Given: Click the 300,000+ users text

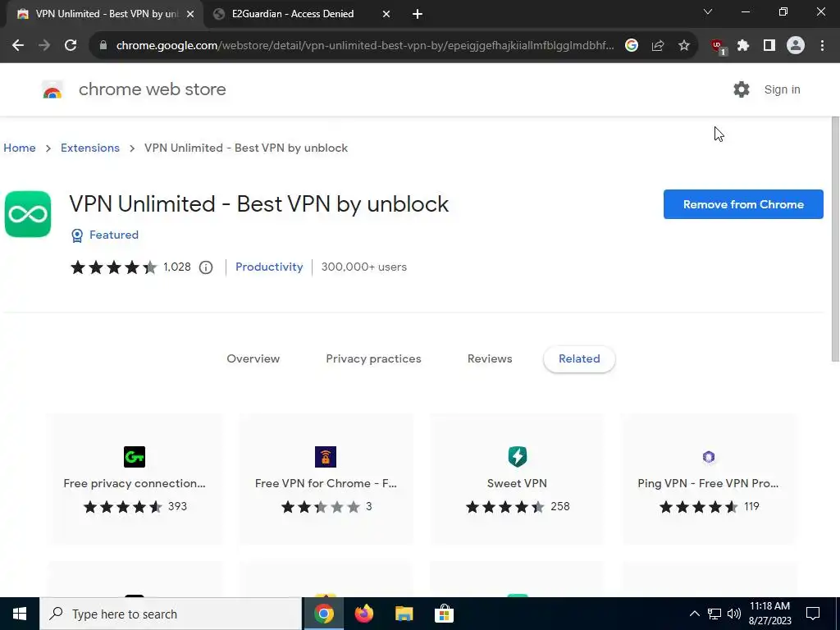Looking at the screenshot, I should coord(363,267).
